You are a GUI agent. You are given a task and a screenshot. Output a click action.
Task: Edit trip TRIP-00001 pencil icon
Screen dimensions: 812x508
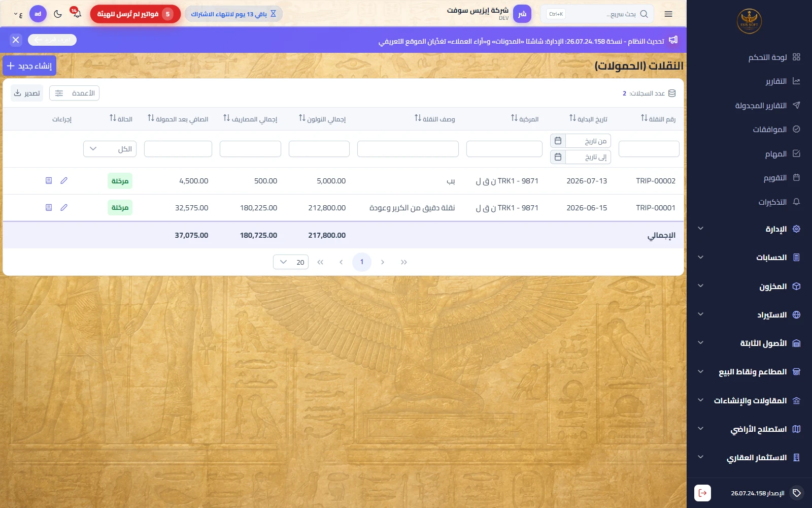[x=64, y=207]
